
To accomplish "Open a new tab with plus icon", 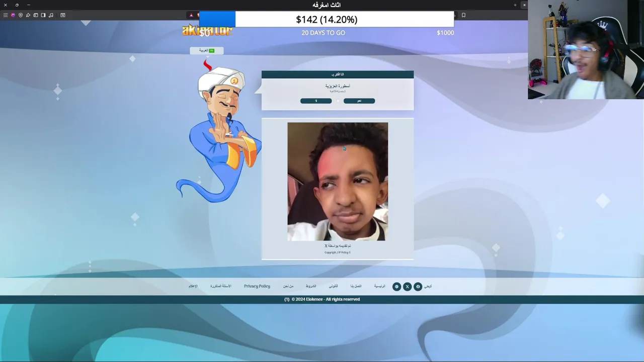I will coord(515,5).
